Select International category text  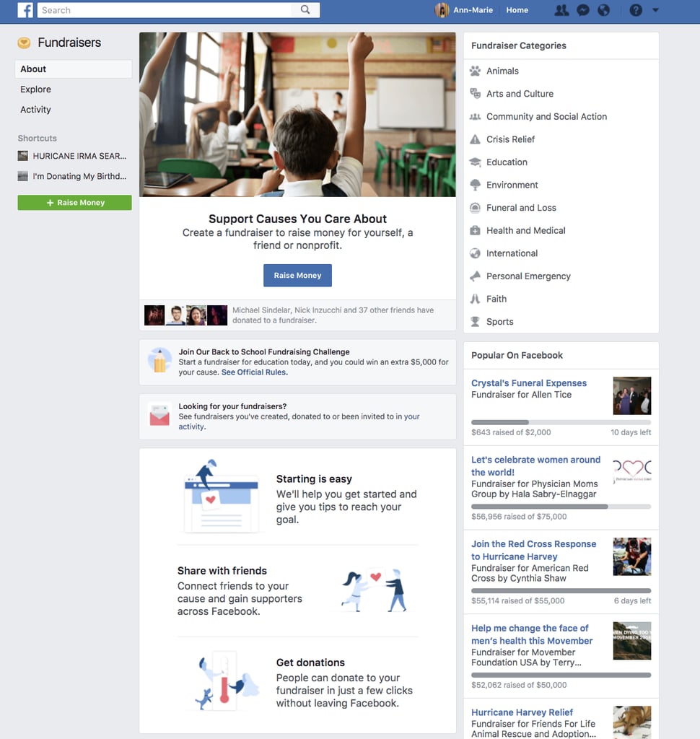[512, 253]
